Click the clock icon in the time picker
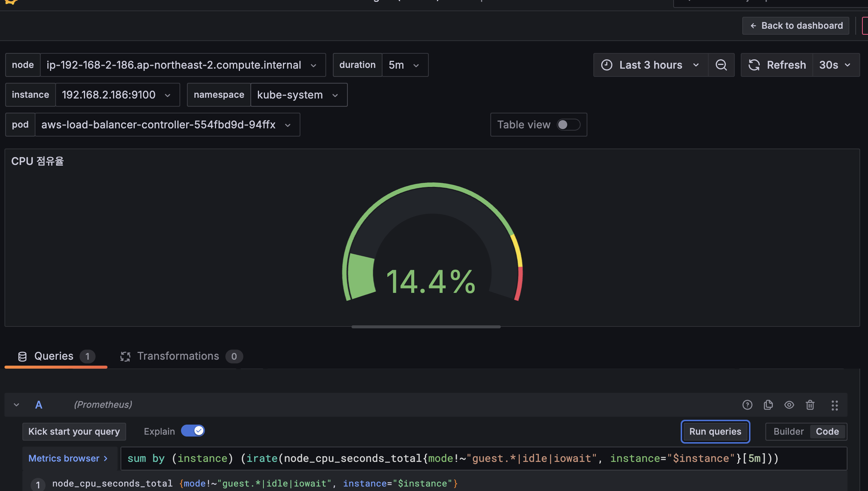Screen dimensions: 868x491 pos(607,65)
